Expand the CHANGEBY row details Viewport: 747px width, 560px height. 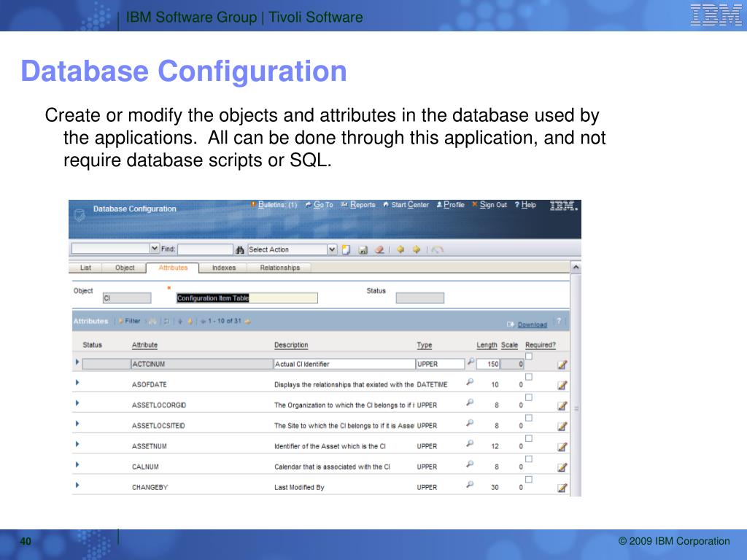point(77,485)
